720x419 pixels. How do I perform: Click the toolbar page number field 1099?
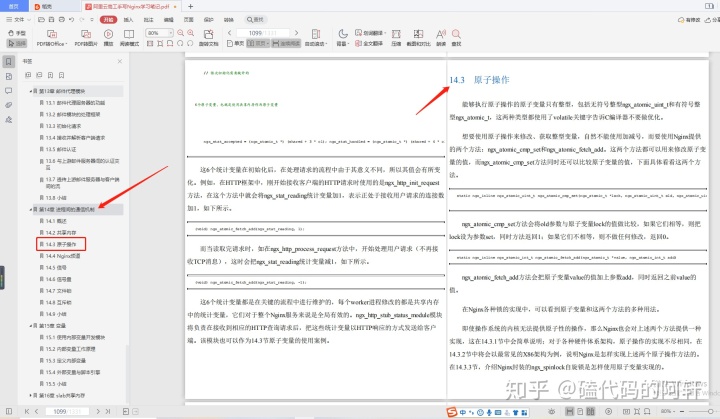(263, 33)
